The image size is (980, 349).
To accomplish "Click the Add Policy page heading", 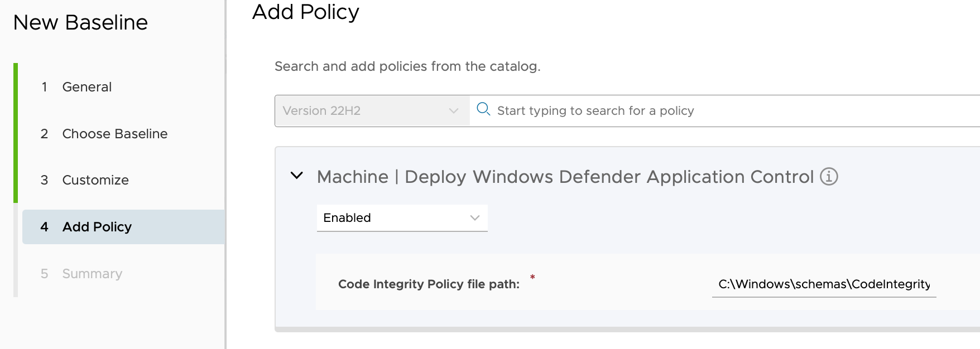I will [x=305, y=12].
